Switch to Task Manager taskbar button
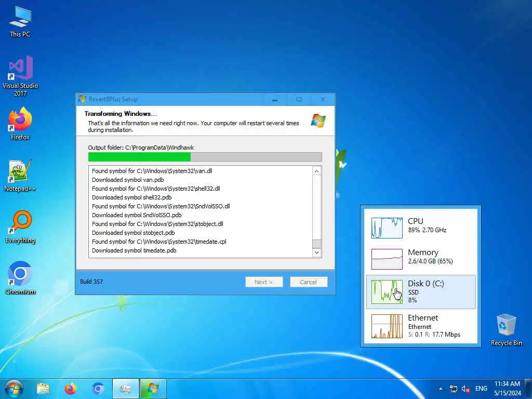This screenshot has width=532, height=399. 126,389
